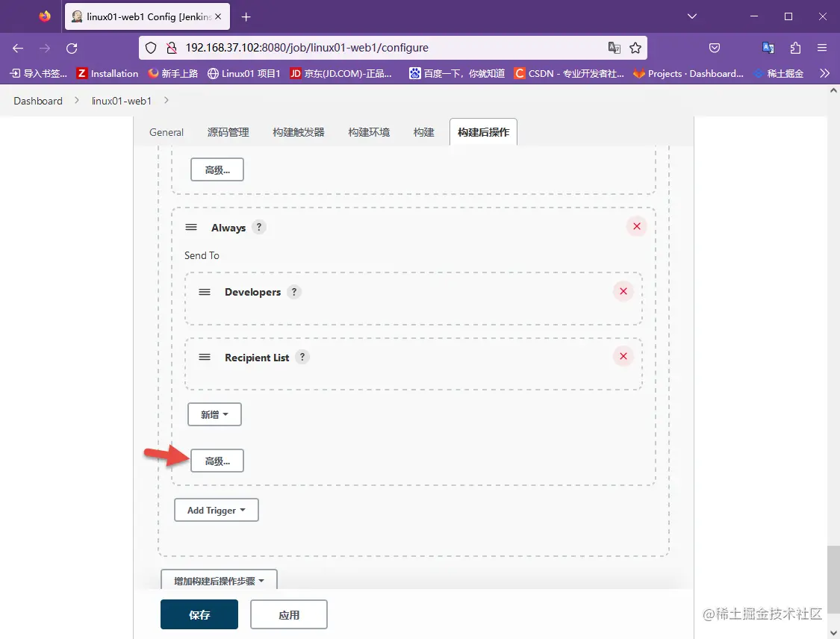Delete the Recipient List entry
The height and width of the screenshot is (639, 840).
[623, 356]
